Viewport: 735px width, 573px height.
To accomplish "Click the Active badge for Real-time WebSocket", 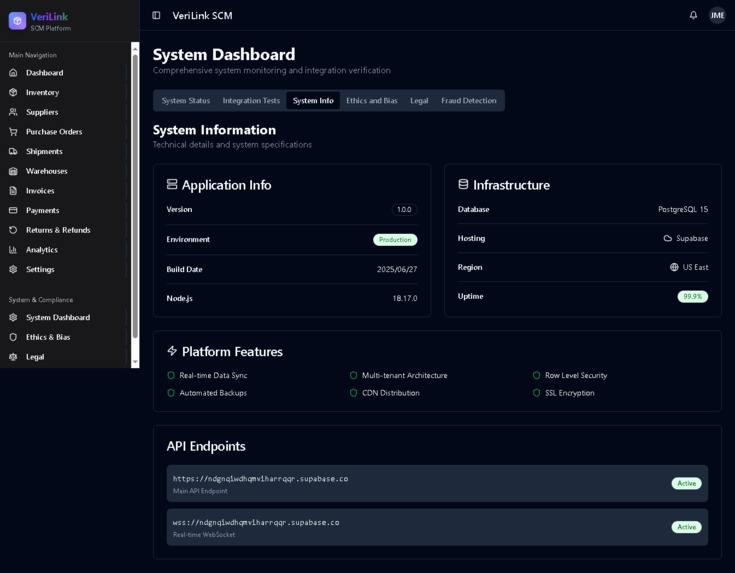I will [686, 527].
